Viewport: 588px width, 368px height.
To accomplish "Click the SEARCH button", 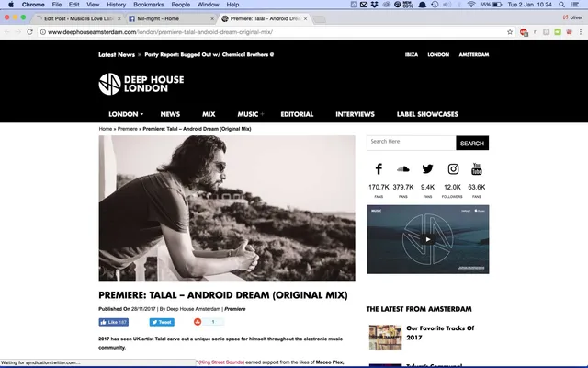I will point(472,144).
